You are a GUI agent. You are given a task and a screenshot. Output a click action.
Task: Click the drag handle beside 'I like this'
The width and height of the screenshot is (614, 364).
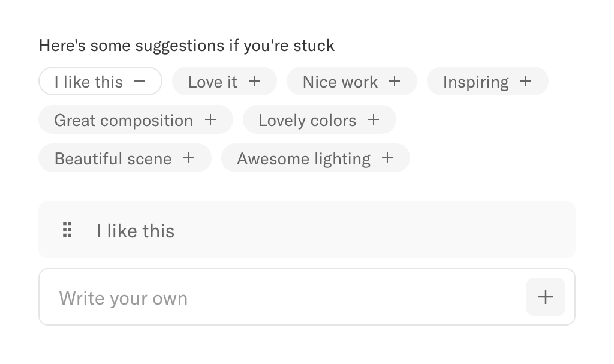(68, 230)
